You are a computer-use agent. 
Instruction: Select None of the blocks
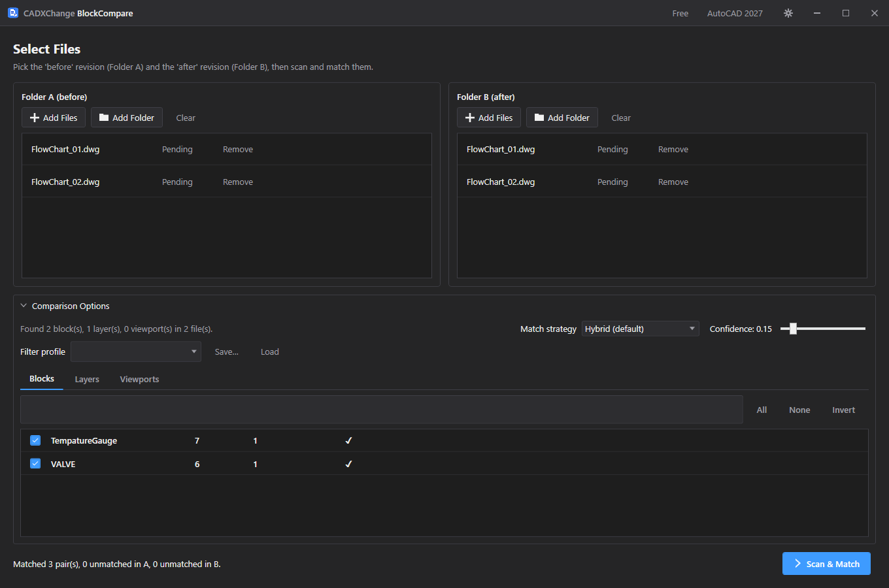pyautogui.click(x=799, y=410)
